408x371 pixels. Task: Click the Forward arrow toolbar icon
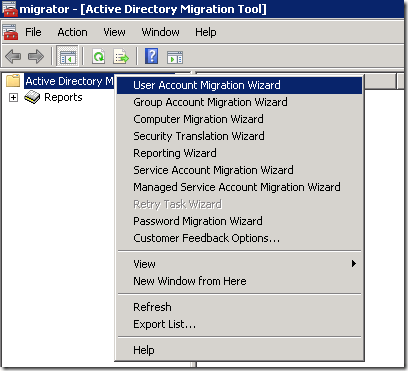pos(36,56)
